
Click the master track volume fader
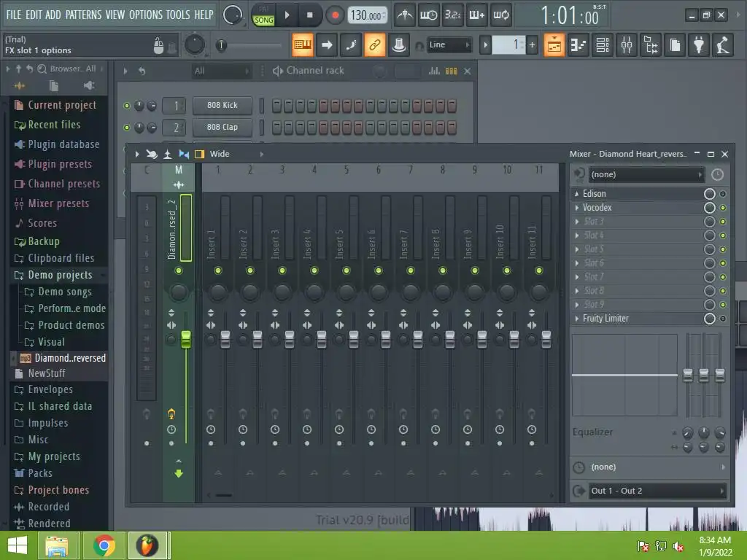point(186,339)
